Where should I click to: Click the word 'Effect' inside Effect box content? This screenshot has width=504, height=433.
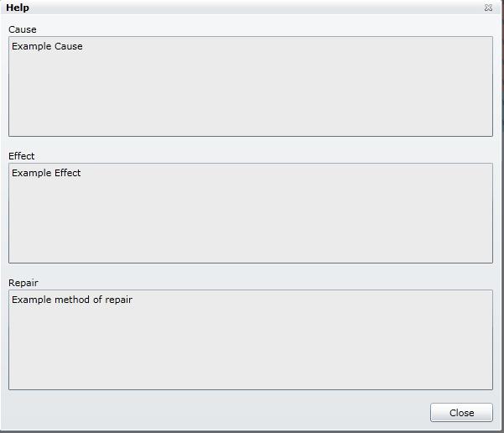68,174
